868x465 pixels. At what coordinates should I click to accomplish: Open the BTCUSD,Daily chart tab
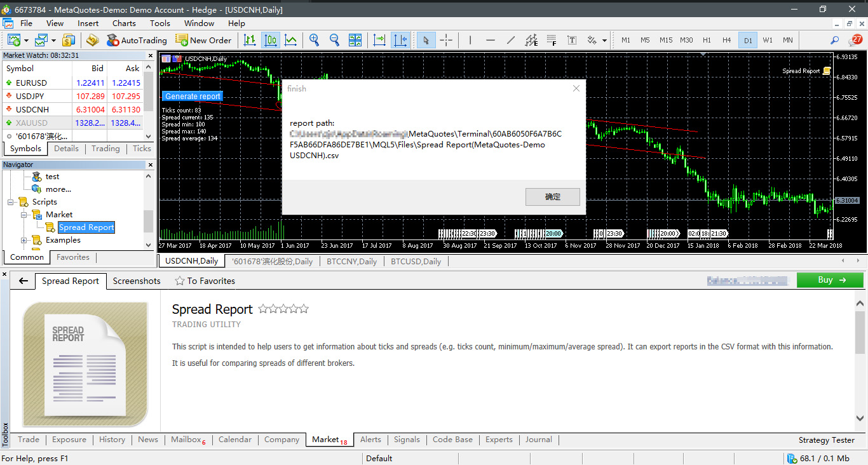[416, 261]
